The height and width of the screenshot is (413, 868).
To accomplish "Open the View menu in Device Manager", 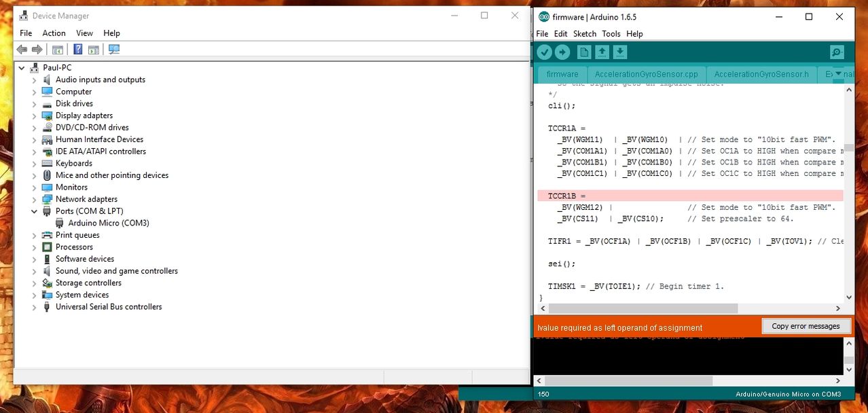I will (85, 33).
